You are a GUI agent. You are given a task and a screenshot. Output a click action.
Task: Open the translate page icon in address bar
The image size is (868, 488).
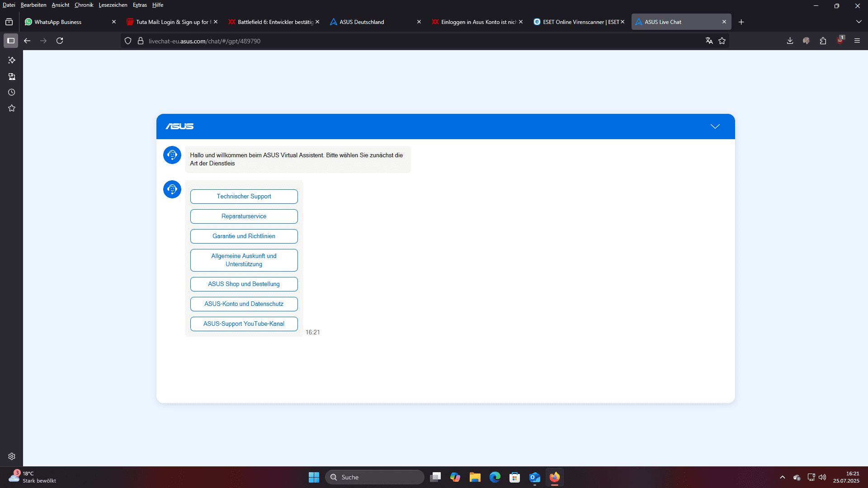pyautogui.click(x=709, y=41)
